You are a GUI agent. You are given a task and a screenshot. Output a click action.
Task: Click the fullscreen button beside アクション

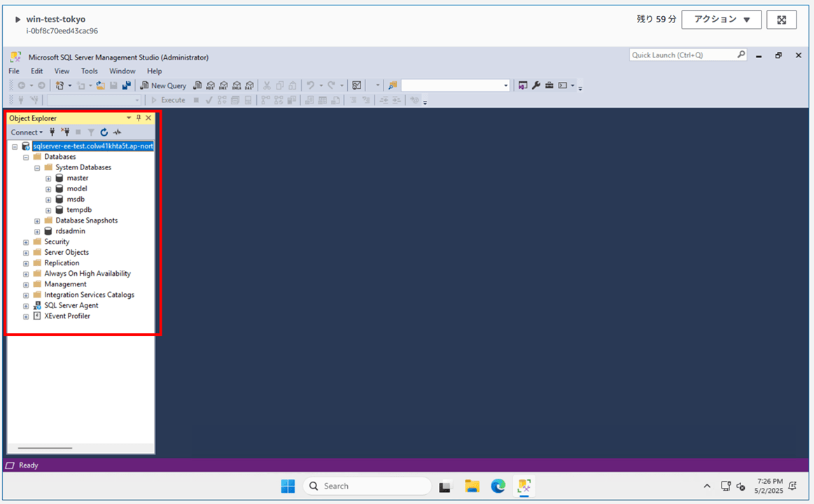[x=781, y=20]
